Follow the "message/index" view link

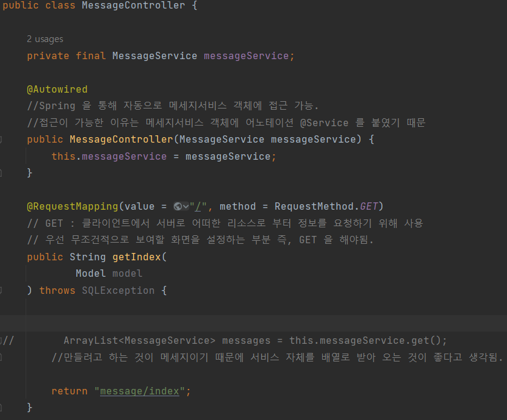coord(140,391)
